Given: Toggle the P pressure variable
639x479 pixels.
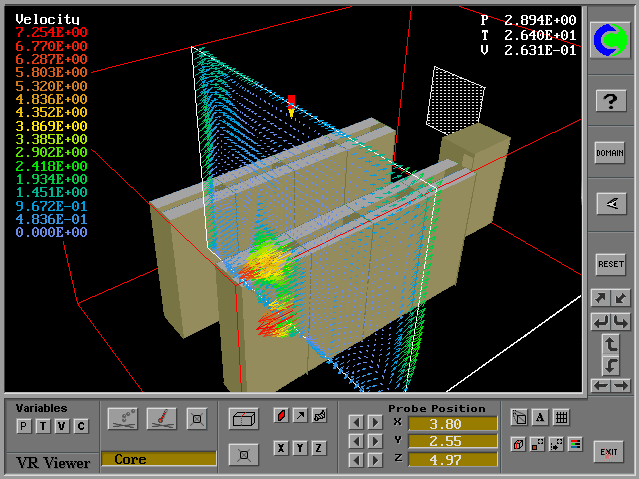Looking at the screenshot, I should click(x=23, y=427).
